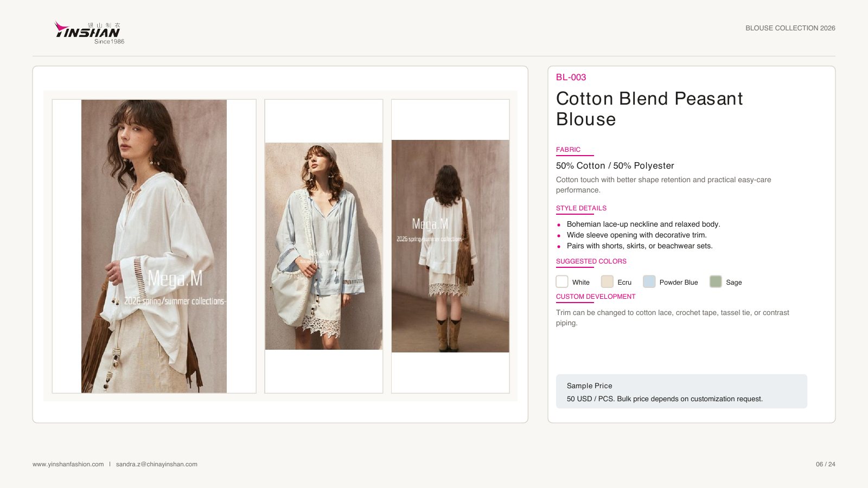This screenshot has height=488, width=868.
Task: Click the SUGGESTED COLORS heading
Action: pyautogui.click(x=591, y=261)
